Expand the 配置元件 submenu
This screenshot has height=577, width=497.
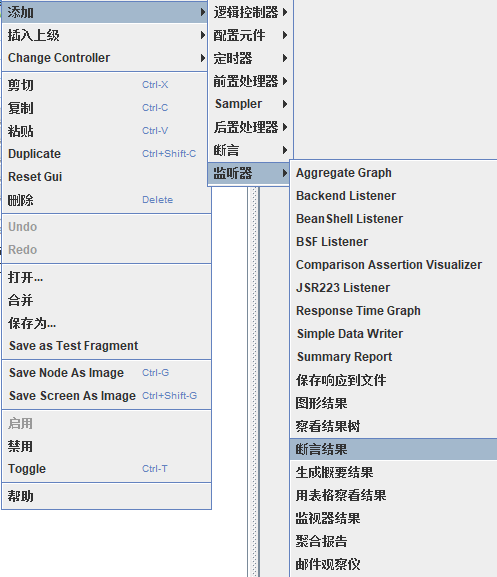(250, 35)
